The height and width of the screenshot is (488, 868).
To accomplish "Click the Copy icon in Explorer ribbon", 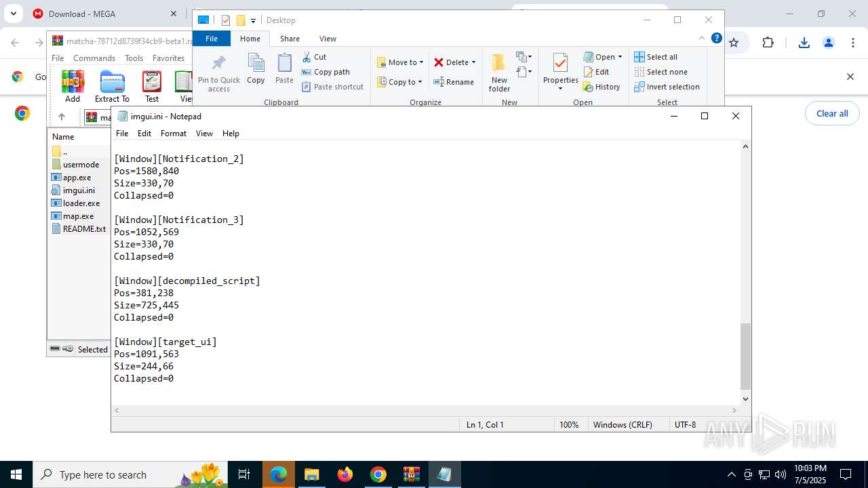I will [256, 69].
